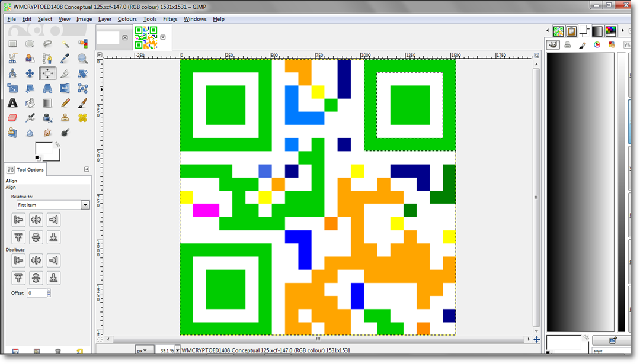Select the Rectangle Select tool
Viewport: 640px width, 364px height.
coord(12,44)
